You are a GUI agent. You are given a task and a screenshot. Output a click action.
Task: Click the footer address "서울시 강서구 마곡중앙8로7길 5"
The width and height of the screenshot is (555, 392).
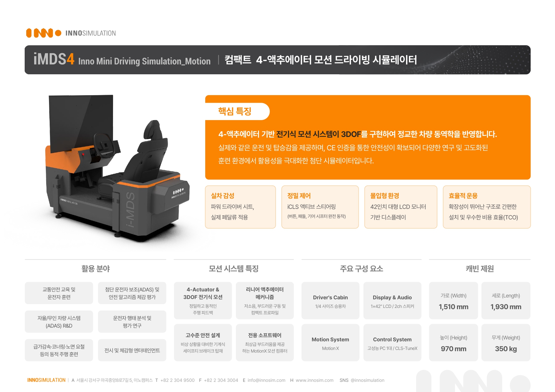104,380
